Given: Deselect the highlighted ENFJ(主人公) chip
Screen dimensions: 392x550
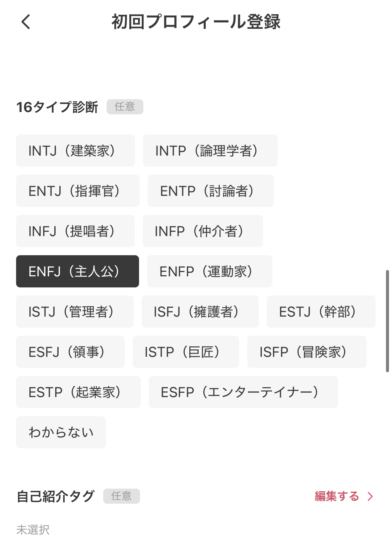Looking at the screenshot, I should [77, 271].
